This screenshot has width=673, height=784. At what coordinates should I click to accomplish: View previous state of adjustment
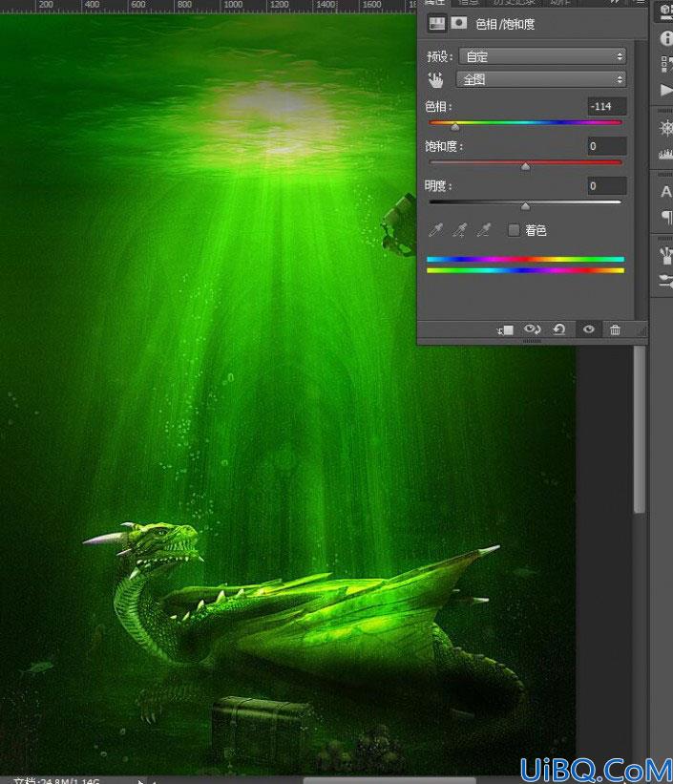pos(532,329)
